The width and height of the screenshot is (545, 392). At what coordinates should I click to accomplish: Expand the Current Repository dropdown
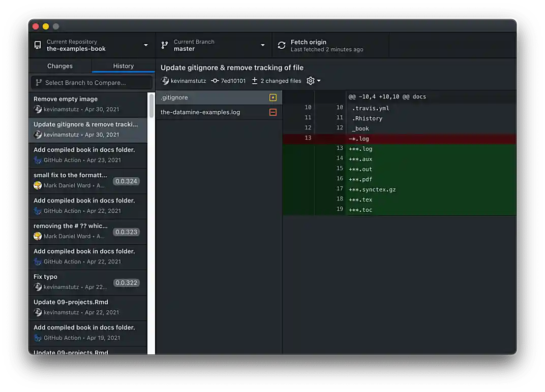pos(146,45)
